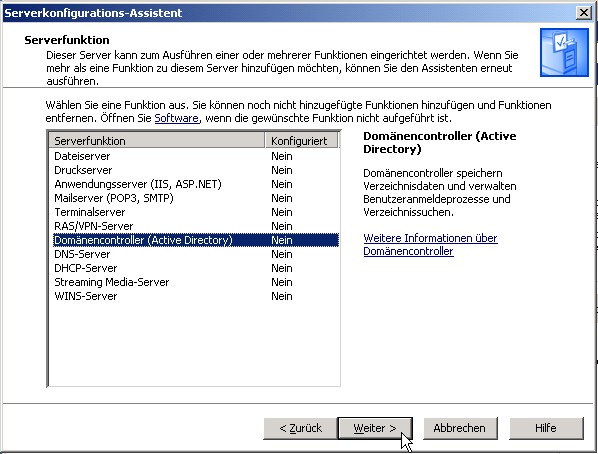The height and width of the screenshot is (454, 598).
Task: Click the server wizard icon at top right
Action: coord(564,52)
